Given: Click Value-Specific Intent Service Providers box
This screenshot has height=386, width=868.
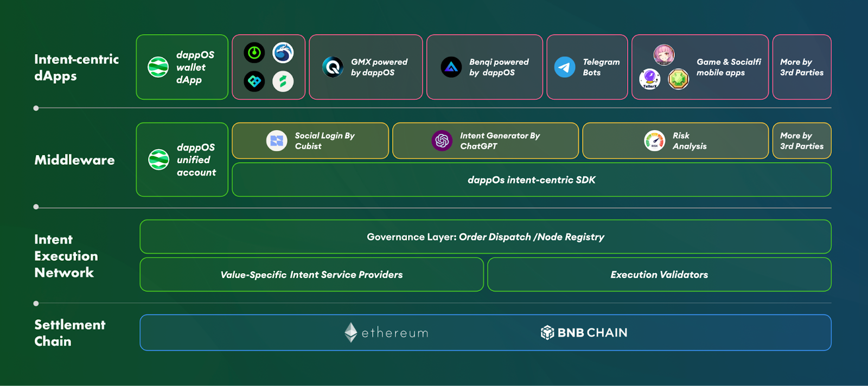Looking at the screenshot, I should (311, 275).
